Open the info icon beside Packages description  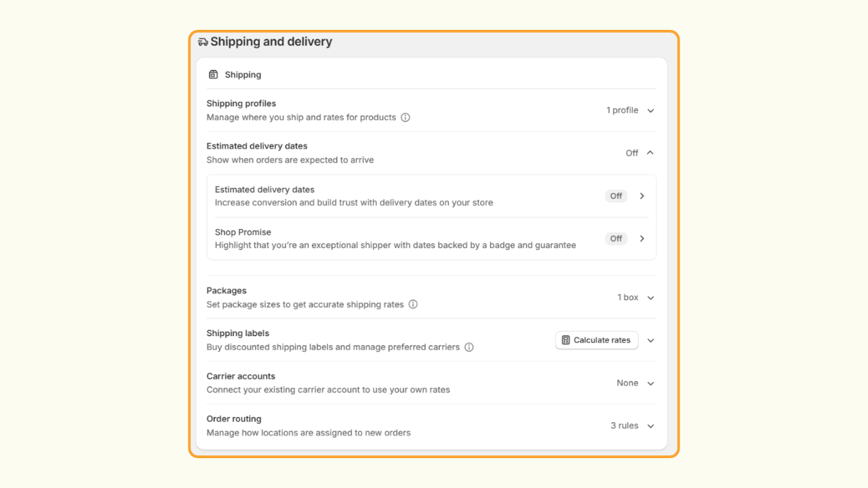tap(413, 304)
